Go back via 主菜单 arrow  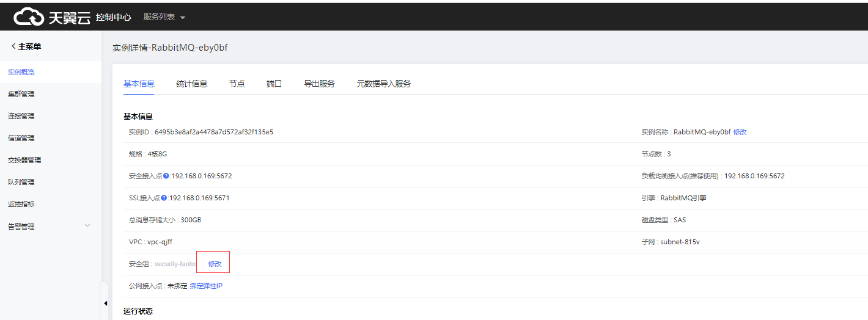click(x=26, y=46)
